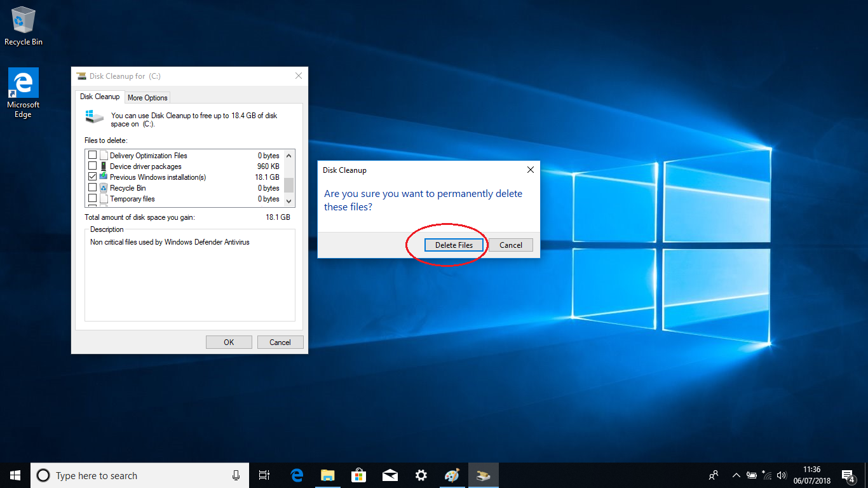Click the Delivery Optimization Files file icon
Screen dimensions: 868x488
pos(104,156)
